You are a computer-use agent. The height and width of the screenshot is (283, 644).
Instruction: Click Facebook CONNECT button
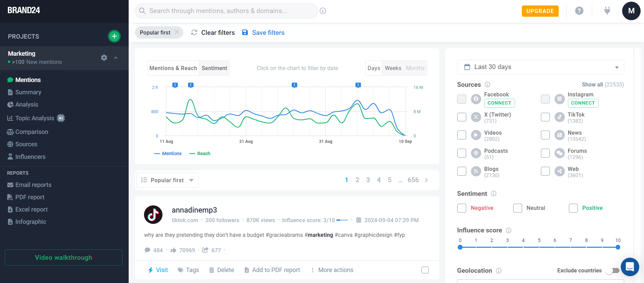coord(499,103)
